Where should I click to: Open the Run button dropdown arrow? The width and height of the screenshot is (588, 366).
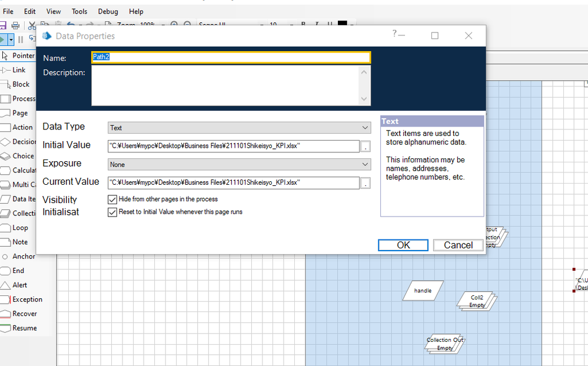(11, 39)
